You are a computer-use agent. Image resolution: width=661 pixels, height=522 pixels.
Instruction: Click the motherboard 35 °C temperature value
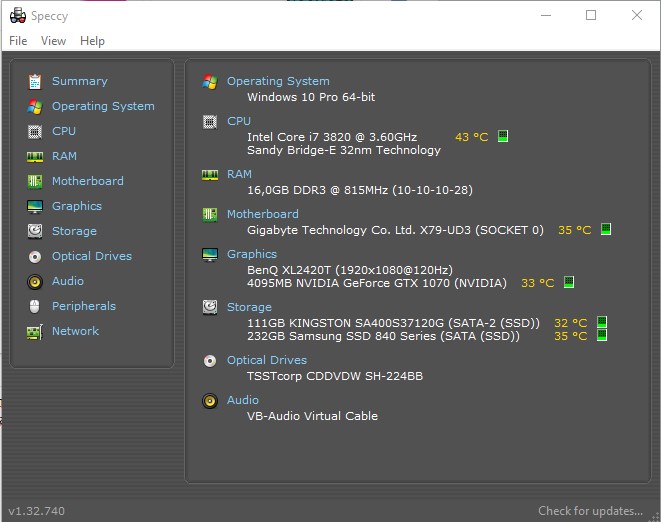575,230
